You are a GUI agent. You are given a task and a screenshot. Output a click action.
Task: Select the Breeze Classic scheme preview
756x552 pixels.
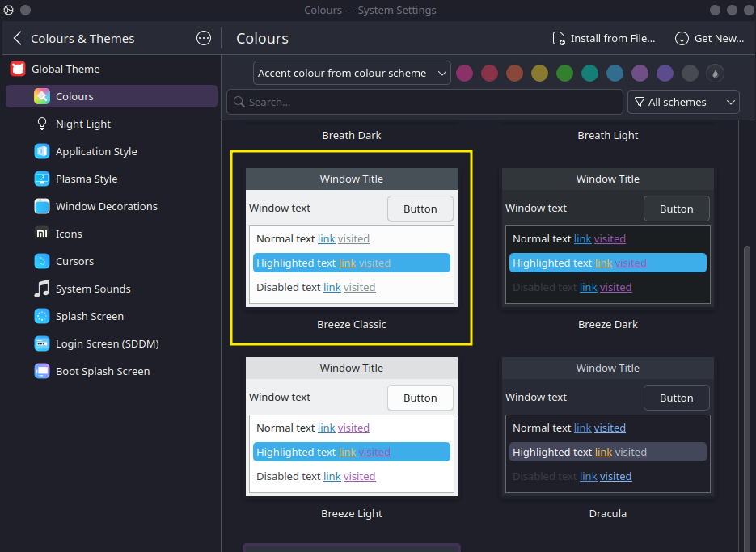[352, 237]
